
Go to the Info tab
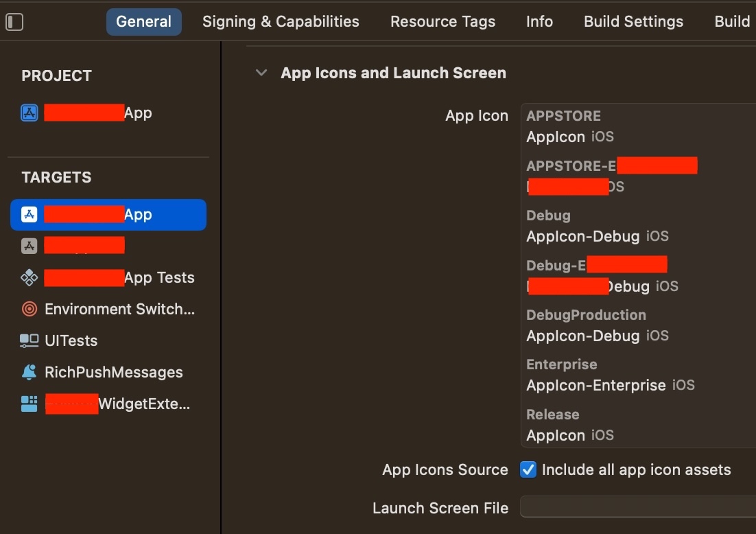click(539, 22)
